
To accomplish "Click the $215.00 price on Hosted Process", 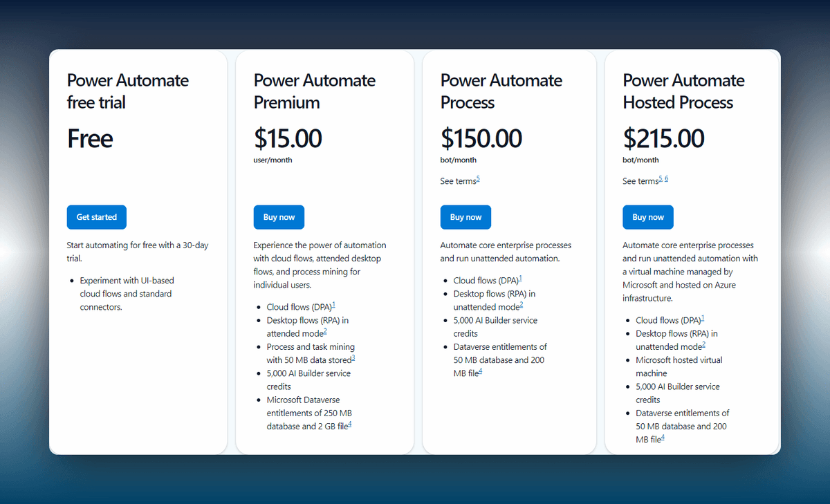I will 663,138.
